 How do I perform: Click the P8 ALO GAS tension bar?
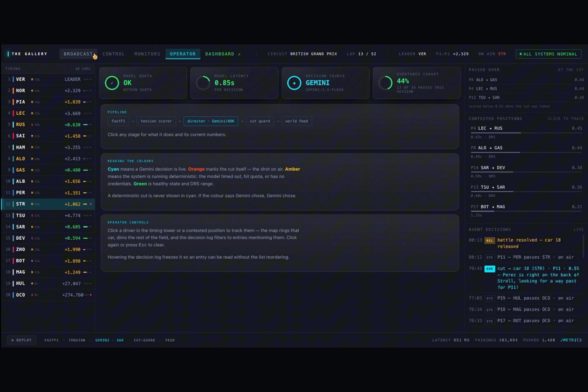pyautogui.click(x=526, y=152)
